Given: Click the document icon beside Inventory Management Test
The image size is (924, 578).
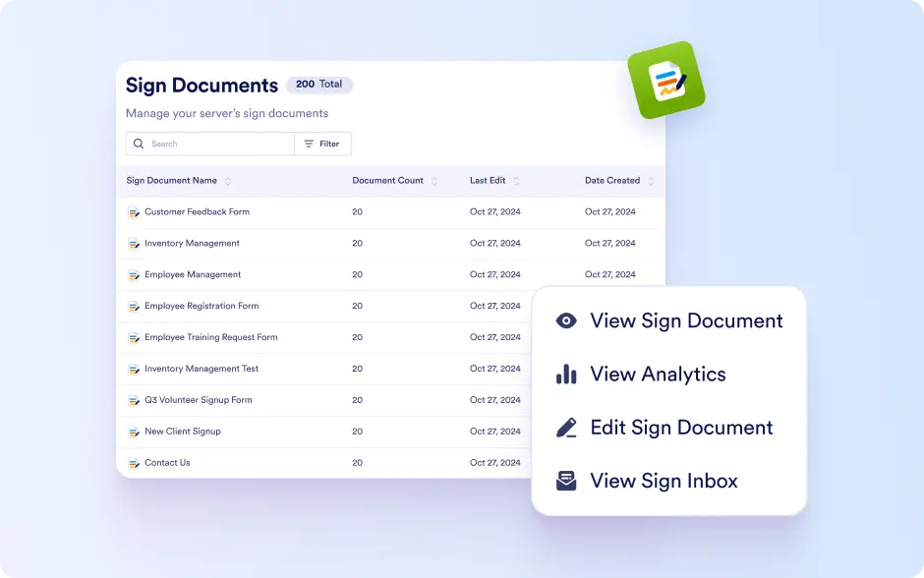Looking at the screenshot, I should pyautogui.click(x=134, y=369).
